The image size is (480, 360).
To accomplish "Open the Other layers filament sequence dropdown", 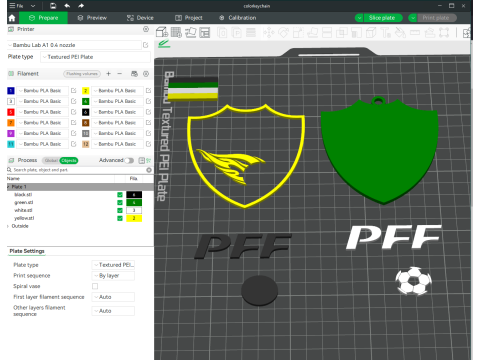I will (x=113, y=311).
